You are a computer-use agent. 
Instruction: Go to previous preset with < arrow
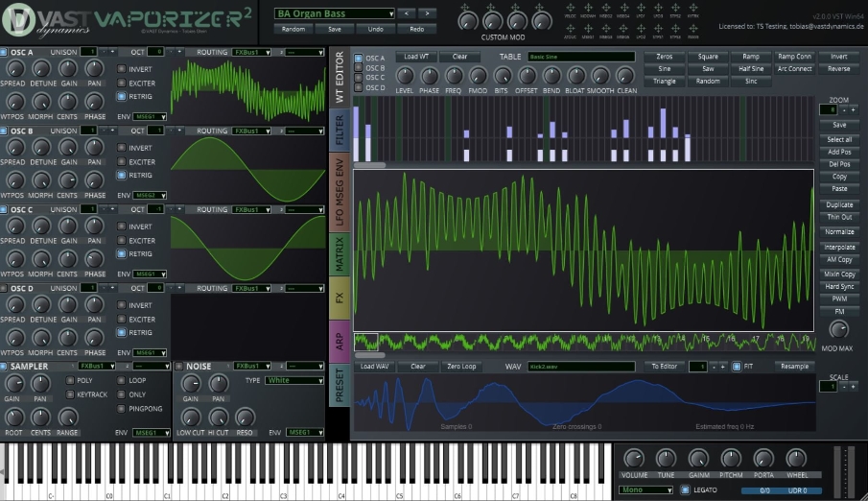point(407,13)
